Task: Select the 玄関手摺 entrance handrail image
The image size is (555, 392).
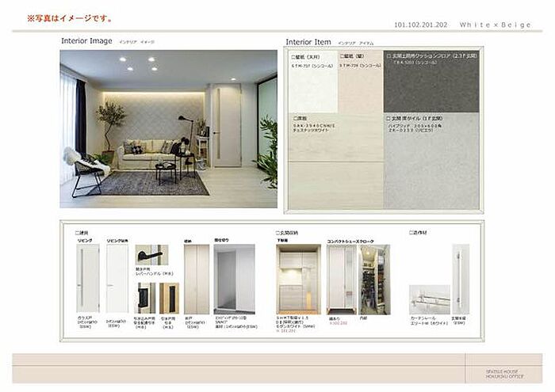Action: pyautogui.click(x=459, y=278)
